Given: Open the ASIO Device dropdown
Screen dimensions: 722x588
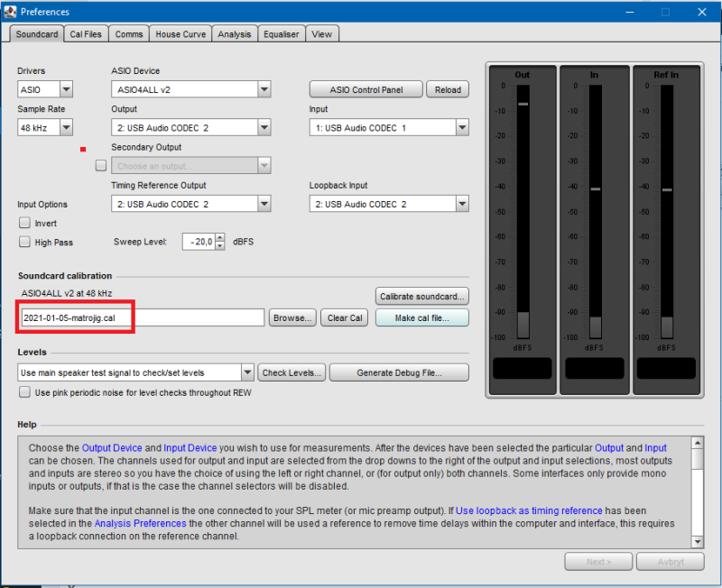Looking at the screenshot, I should pyautogui.click(x=191, y=89).
